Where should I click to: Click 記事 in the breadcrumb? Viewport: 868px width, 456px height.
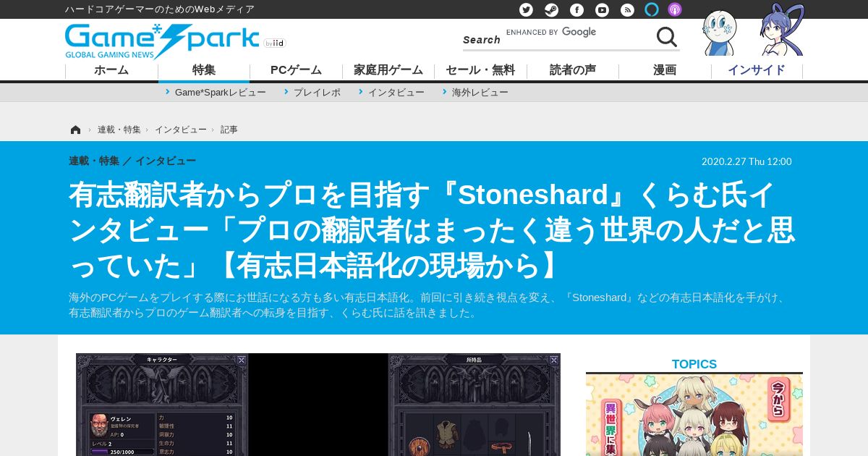point(229,130)
